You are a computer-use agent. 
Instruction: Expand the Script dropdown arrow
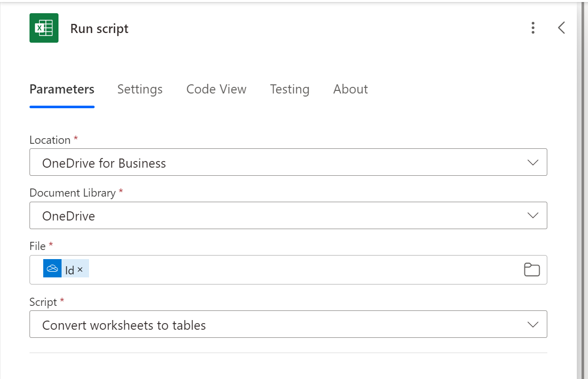click(x=533, y=324)
